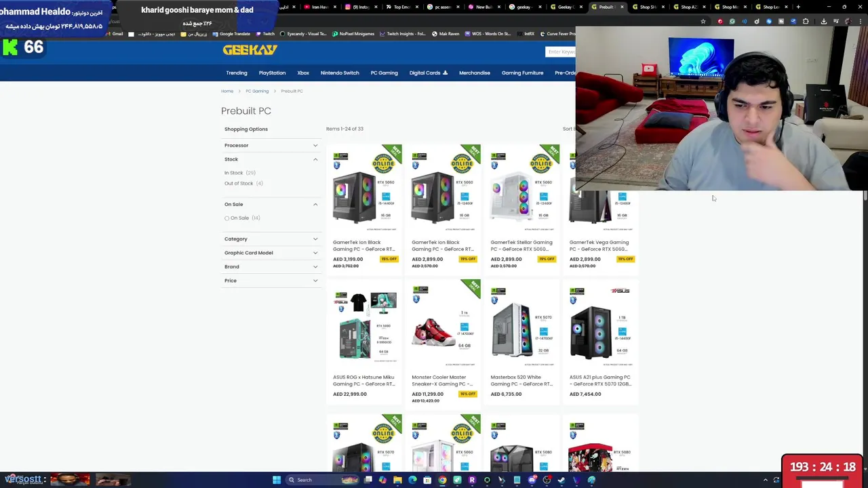
Task: Open Eyecandy Visual Te bookmark
Action: (302, 34)
